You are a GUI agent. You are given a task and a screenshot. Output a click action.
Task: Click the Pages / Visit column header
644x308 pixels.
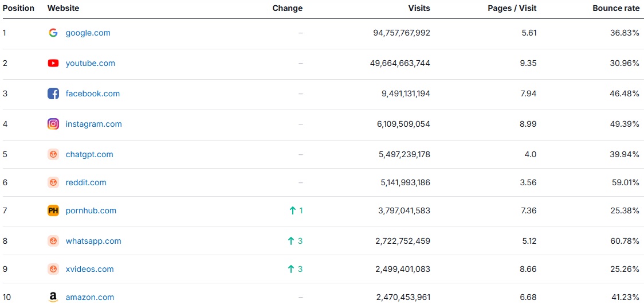pyautogui.click(x=513, y=8)
